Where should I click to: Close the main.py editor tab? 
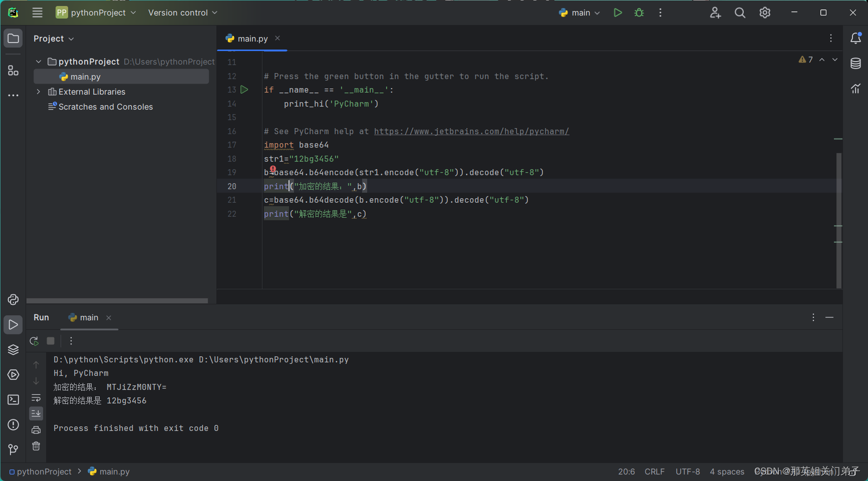(x=277, y=38)
